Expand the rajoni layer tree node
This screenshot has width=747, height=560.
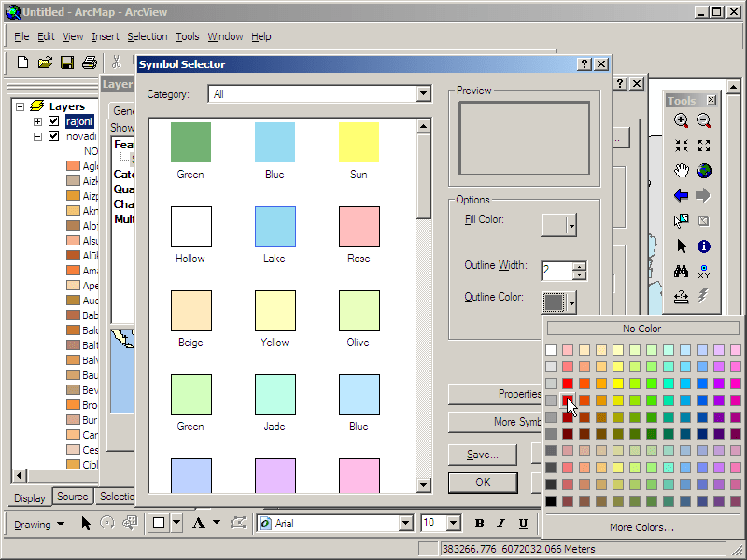click(37, 121)
